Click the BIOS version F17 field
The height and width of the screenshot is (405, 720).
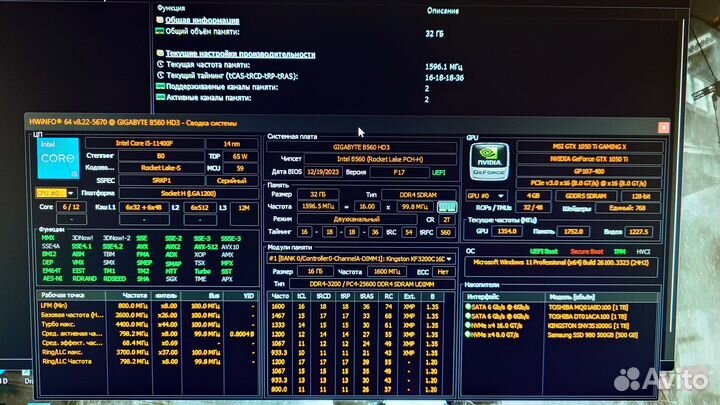click(x=399, y=173)
